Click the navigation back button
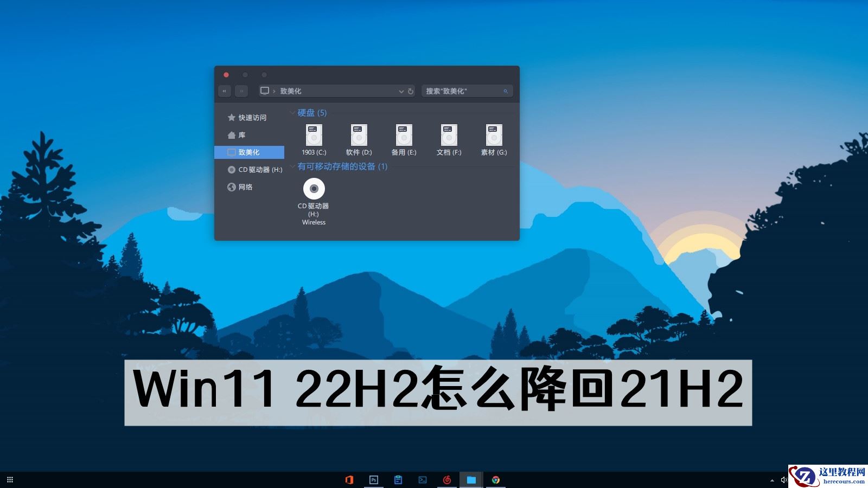The image size is (868, 488). tap(224, 91)
